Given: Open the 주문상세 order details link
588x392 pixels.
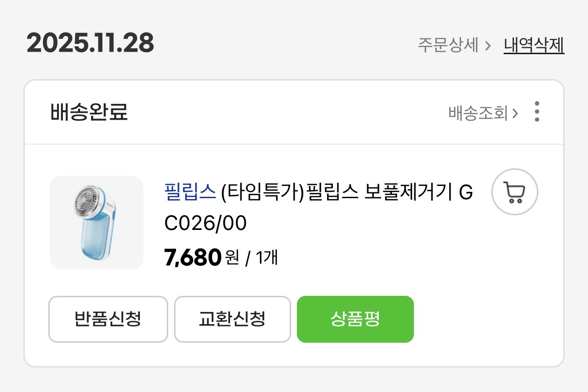Looking at the screenshot, I should [x=448, y=45].
